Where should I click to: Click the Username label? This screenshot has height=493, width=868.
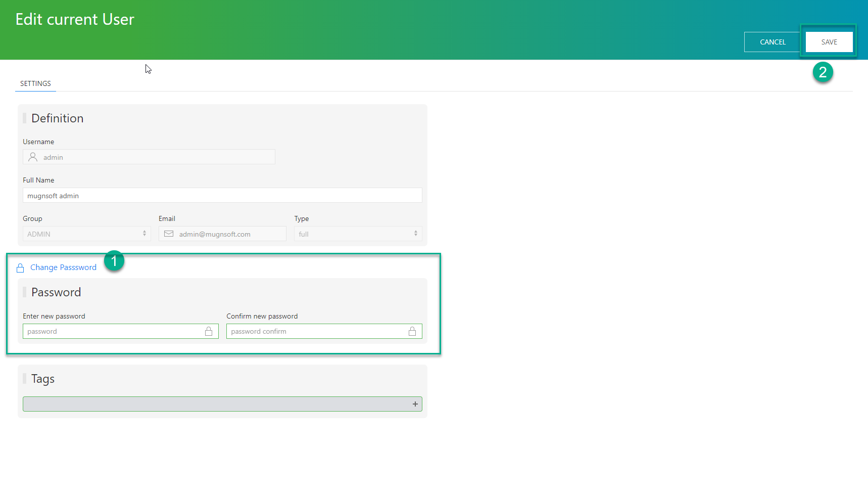tap(38, 142)
